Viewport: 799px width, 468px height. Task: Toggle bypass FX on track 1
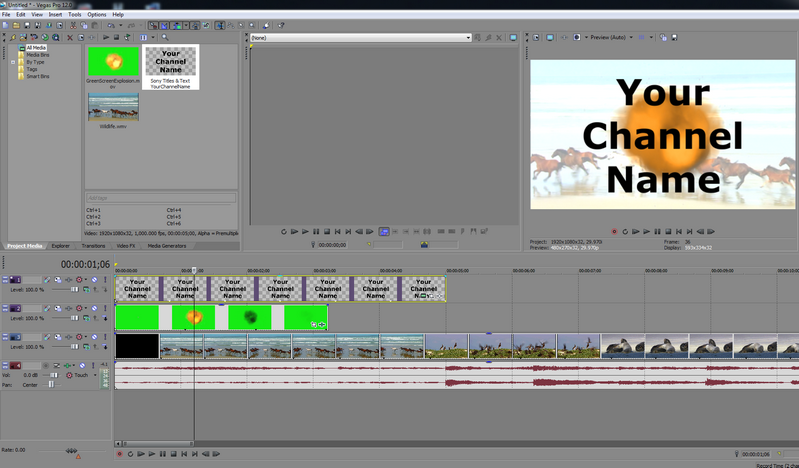pos(47,279)
